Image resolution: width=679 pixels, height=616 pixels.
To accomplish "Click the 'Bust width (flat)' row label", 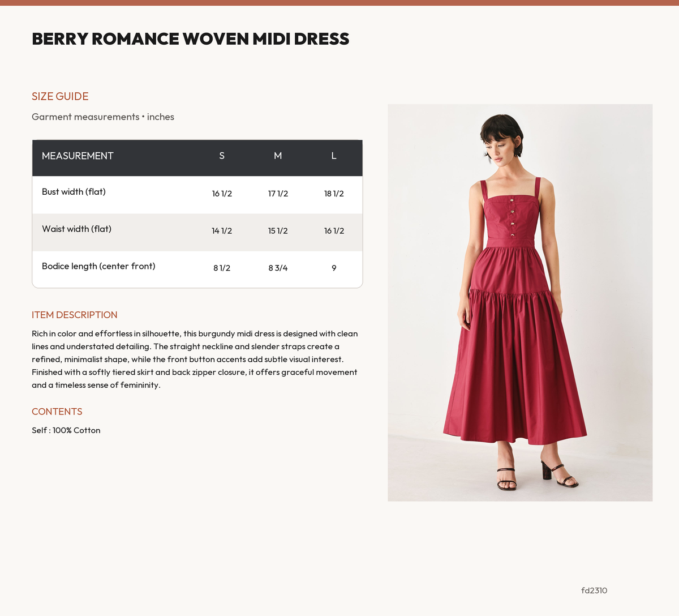I will click(x=74, y=192).
